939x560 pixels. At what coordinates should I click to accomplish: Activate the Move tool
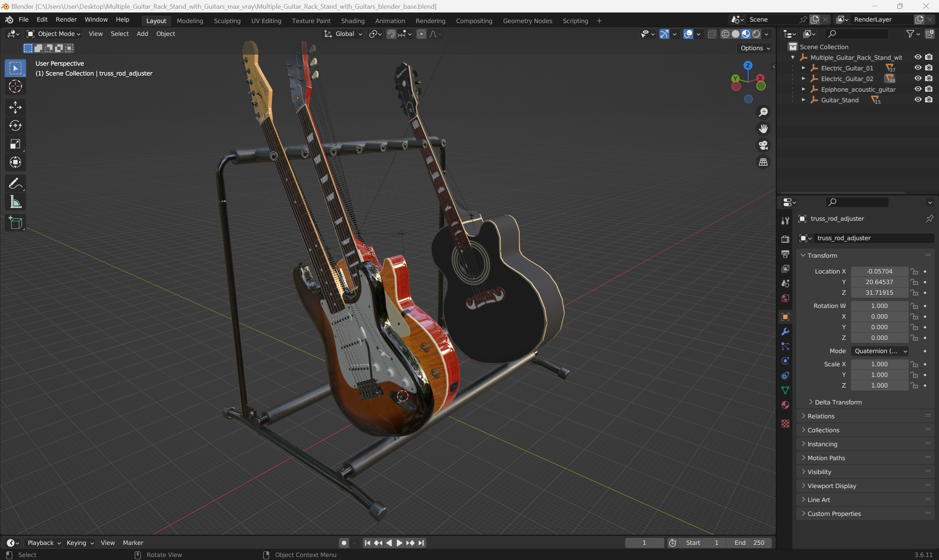pyautogui.click(x=15, y=107)
